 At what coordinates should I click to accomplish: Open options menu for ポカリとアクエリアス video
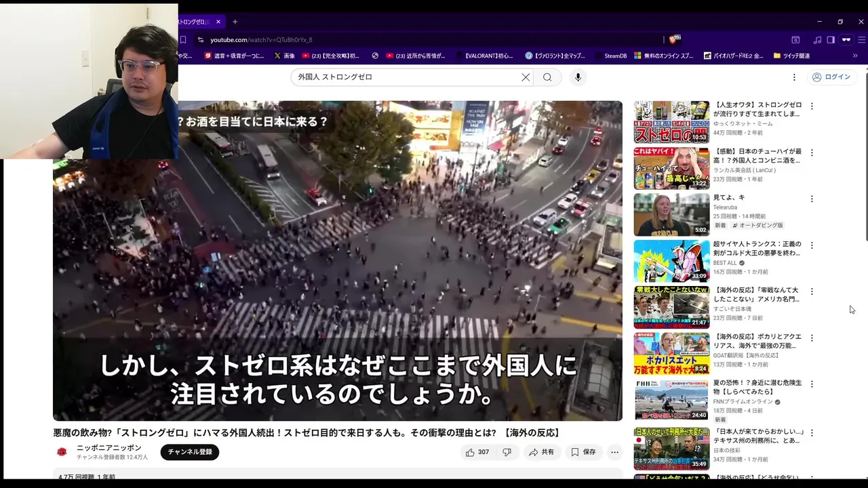[x=812, y=338]
